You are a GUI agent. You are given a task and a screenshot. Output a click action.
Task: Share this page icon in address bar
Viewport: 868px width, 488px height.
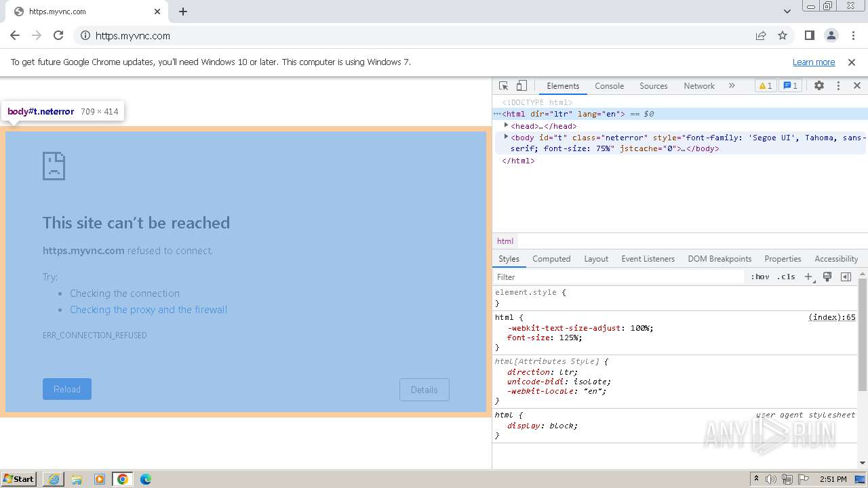point(761,36)
